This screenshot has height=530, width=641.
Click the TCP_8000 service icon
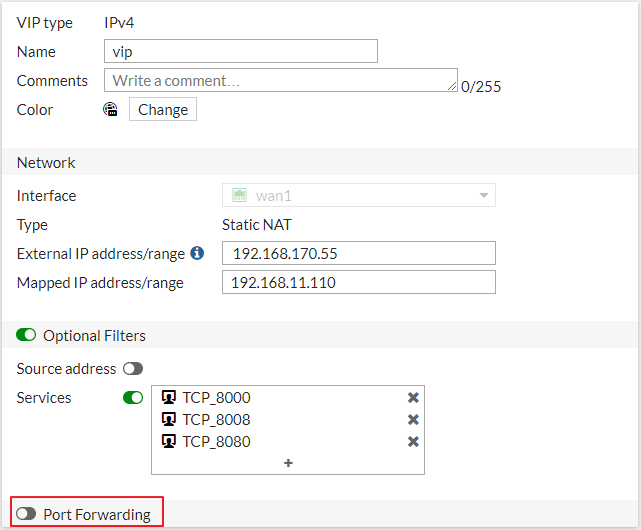click(168, 397)
